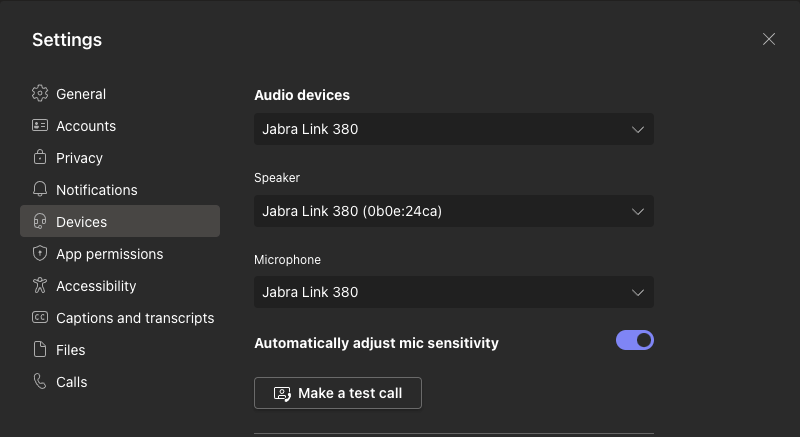Click the Settings title text
The image size is (800, 437).
(x=67, y=40)
